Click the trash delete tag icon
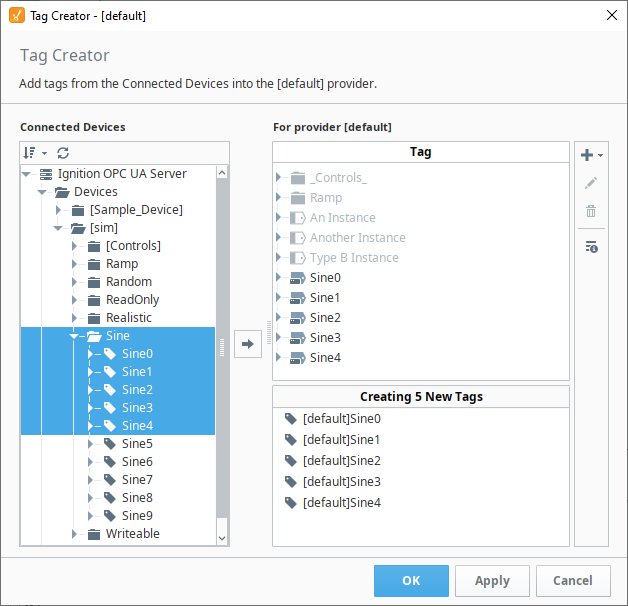This screenshot has height=606, width=628. click(x=591, y=211)
